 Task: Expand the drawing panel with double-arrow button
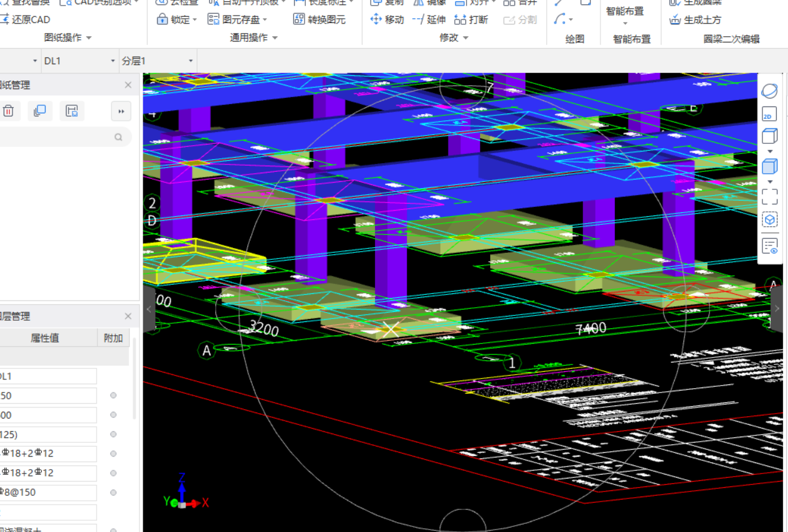(121, 111)
